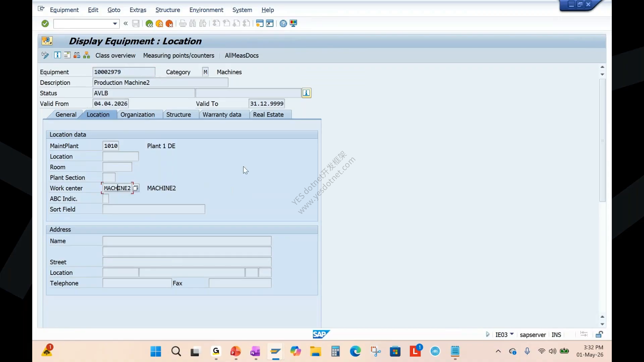Click the Sort Field input box
Screen dimensions: 644x362
pos(154,209)
